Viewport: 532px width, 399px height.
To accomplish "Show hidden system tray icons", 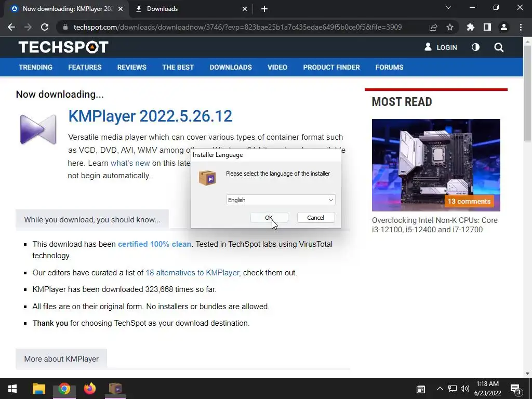I will point(440,389).
